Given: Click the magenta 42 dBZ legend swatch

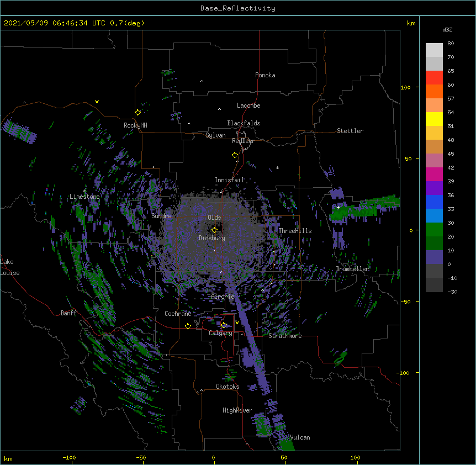Looking at the screenshot, I should [x=434, y=174].
